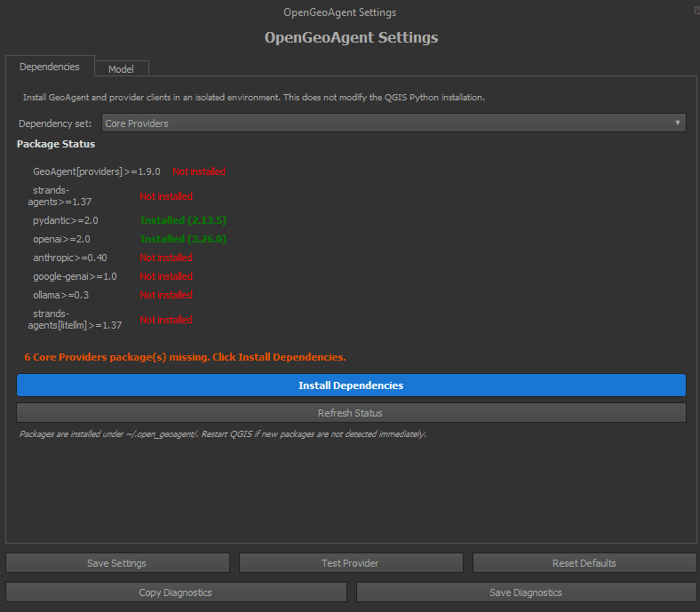700x612 pixels.
Task: Click Not installed status beside google-genai
Action: tap(166, 277)
